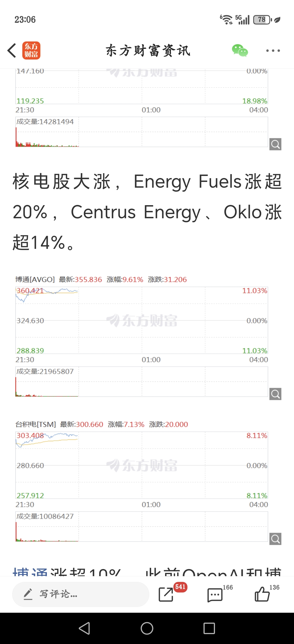This screenshot has width=294, height=644.
Task: Open the 东方财富 red logo
Action: tap(31, 51)
